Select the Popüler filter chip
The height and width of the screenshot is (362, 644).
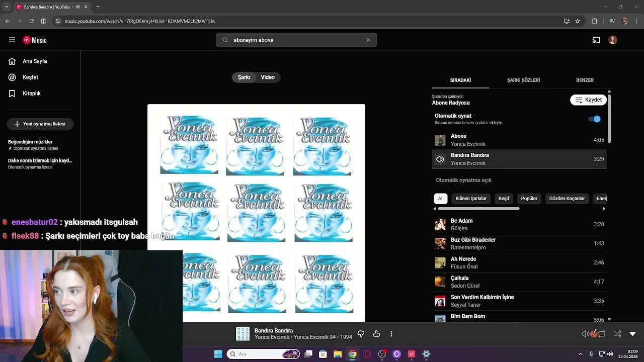click(x=529, y=199)
